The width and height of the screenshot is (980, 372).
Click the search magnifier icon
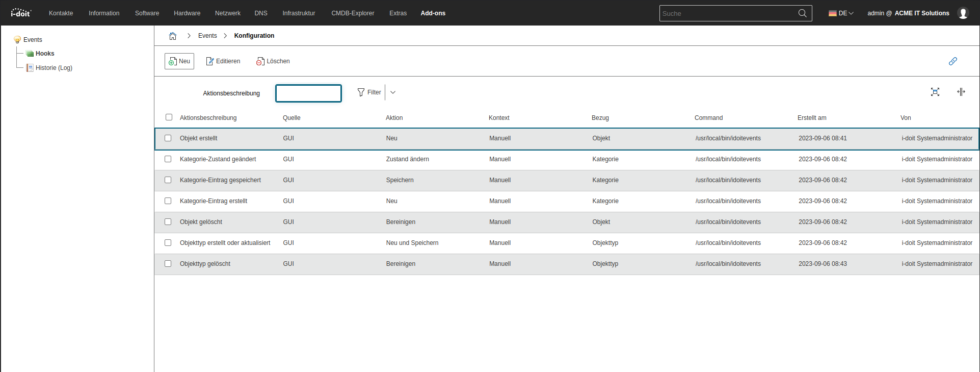point(802,13)
